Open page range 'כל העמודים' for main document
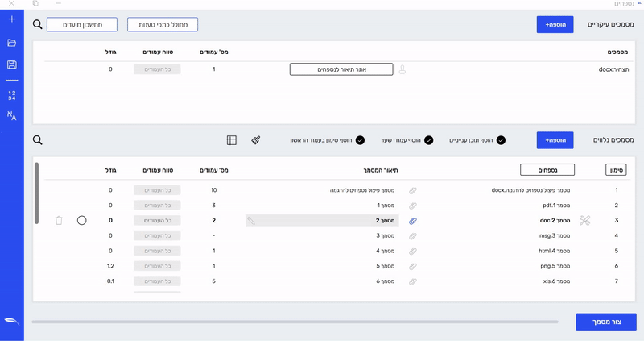The image size is (644, 341). point(157,69)
